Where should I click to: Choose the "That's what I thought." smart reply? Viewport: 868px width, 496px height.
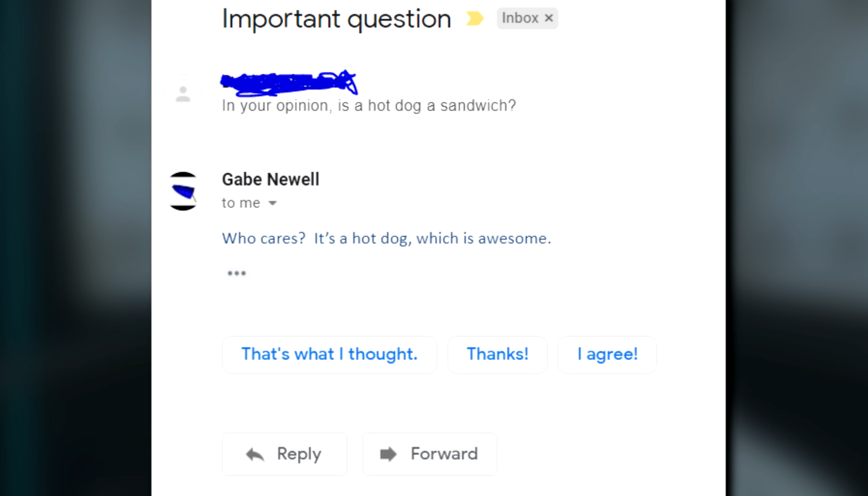click(329, 354)
